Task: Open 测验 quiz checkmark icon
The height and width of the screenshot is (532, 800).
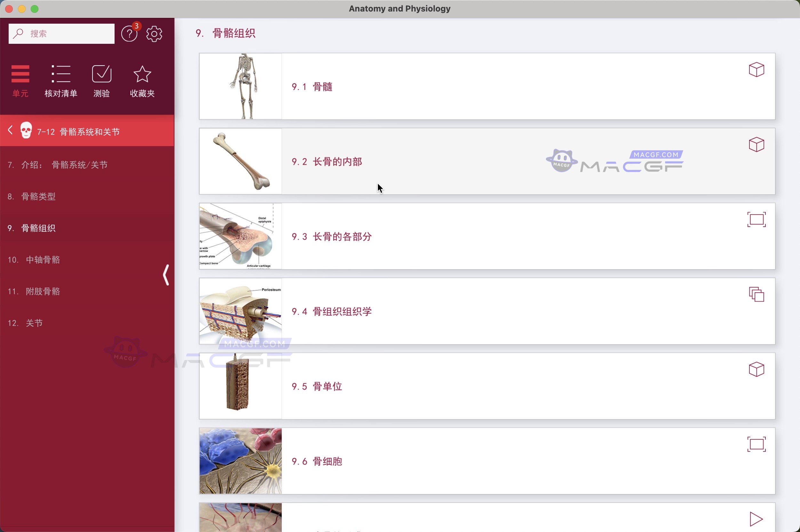Action: (x=101, y=81)
